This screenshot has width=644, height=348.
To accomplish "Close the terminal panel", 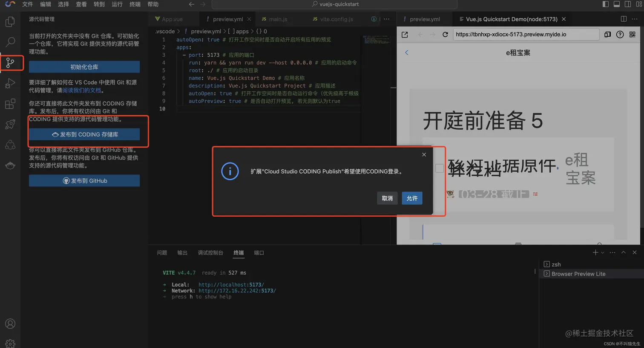I will tap(635, 252).
